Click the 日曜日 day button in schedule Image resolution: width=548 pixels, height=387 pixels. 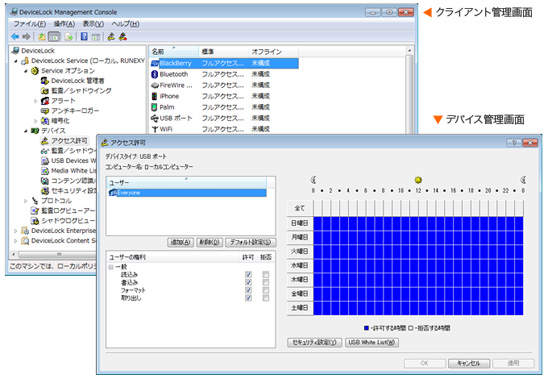(300, 223)
